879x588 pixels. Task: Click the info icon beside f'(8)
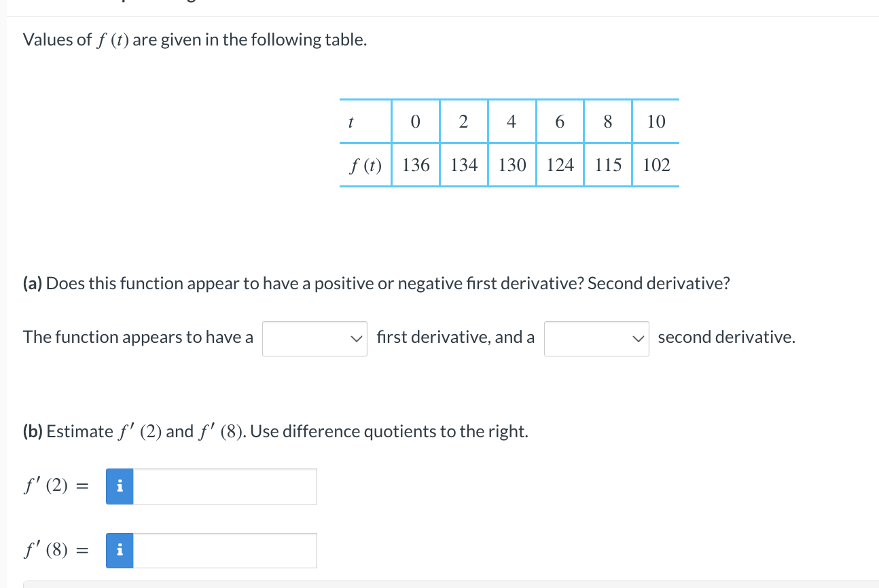(x=120, y=550)
